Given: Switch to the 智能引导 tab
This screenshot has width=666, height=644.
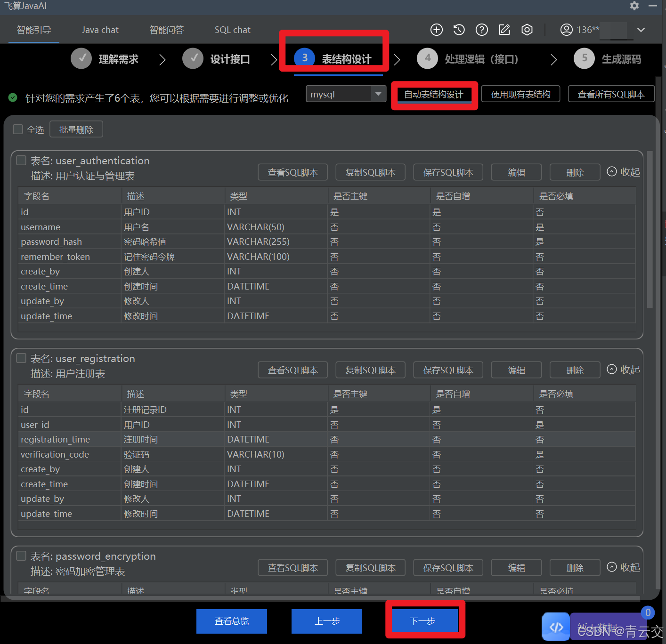Looking at the screenshot, I should (x=34, y=30).
